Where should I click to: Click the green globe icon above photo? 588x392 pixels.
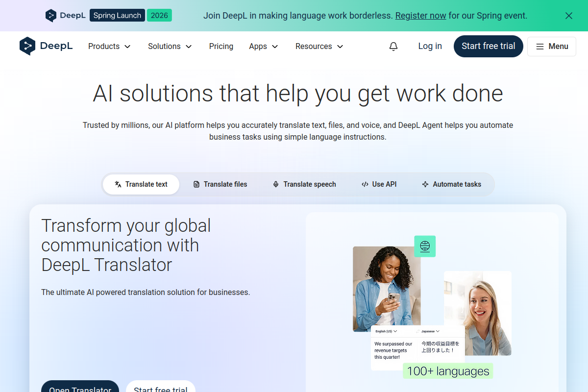[x=425, y=246]
